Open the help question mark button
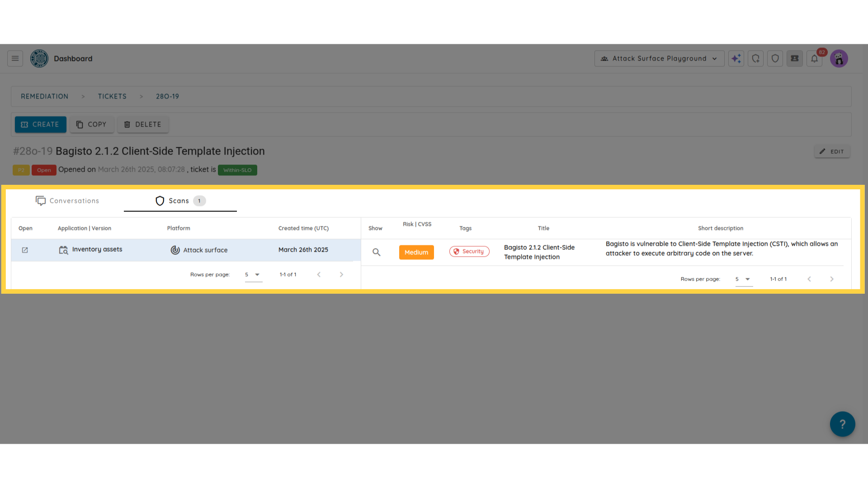 (x=842, y=424)
